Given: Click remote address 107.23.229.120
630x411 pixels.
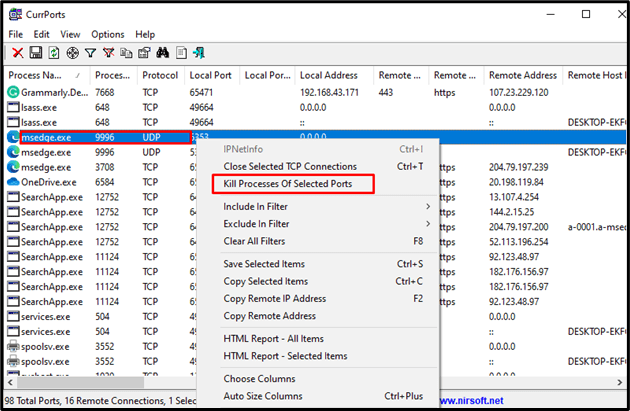Looking at the screenshot, I should (x=519, y=92).
